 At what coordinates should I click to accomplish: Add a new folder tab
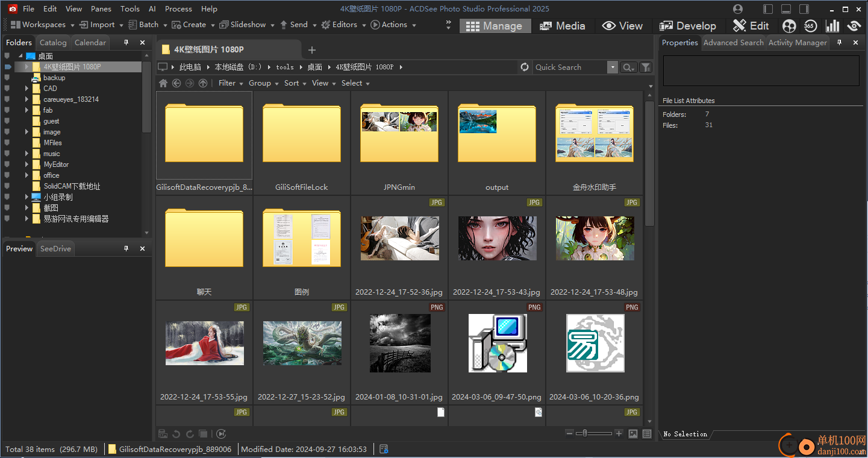pos(311,50)
